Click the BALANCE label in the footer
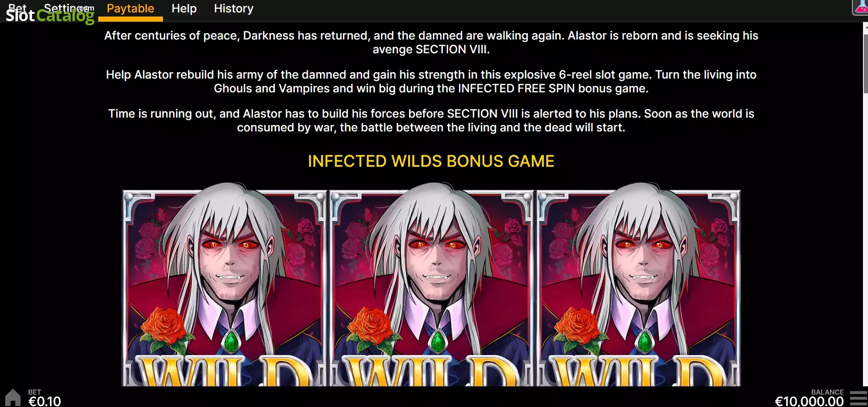The image size is (868, 407). (827, 392)
